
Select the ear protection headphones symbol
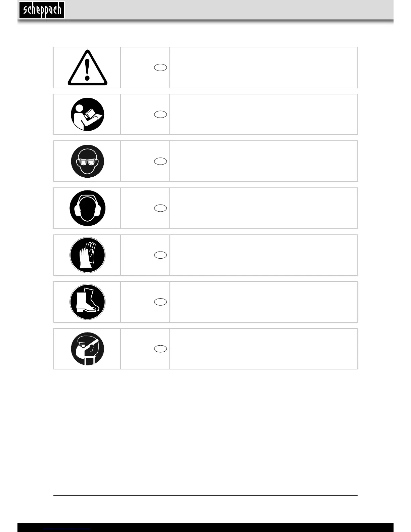[87, 208]
